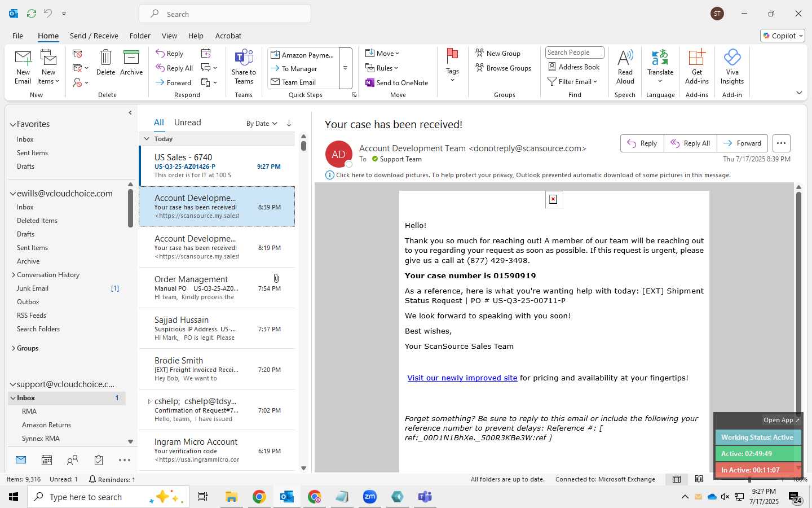The height and width of the screenshot is (508, 812).
Task: Click the Search box at the top
Action: [225, 14]
